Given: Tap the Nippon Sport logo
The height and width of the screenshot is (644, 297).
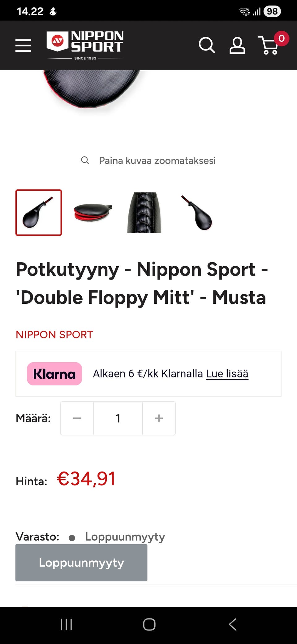Looking at the screenshot, I should [x=85, y=45].
